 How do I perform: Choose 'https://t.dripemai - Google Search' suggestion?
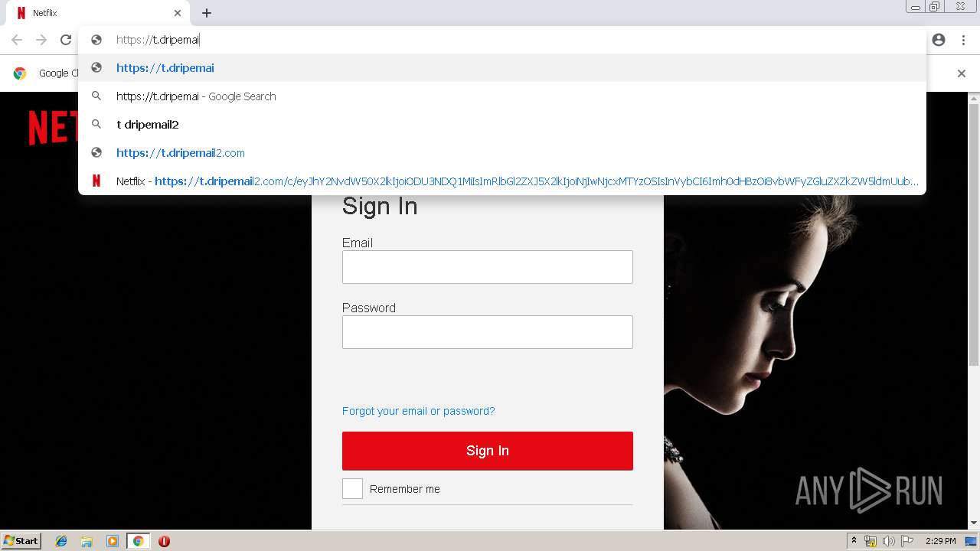pos(502,96)
